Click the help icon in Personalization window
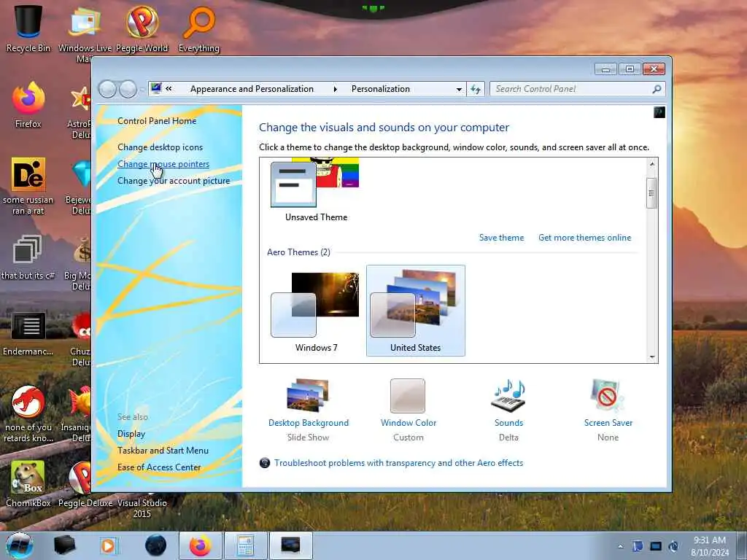Screen dimensions: 747x560 tap(659, 112)
